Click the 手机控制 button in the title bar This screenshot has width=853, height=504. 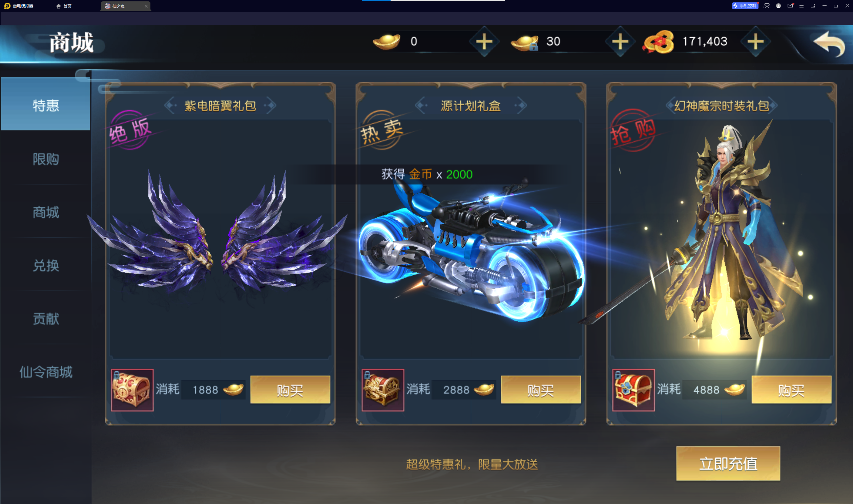tap(745, 6)
